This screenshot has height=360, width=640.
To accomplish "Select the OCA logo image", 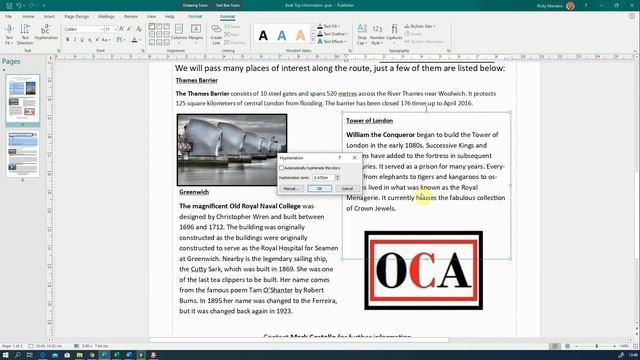I will pos(423,270).
